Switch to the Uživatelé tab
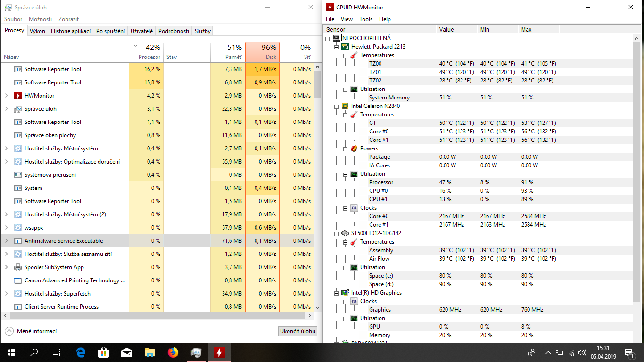The width and height of the screenshot is (644, 362). [x=141, y=31]
